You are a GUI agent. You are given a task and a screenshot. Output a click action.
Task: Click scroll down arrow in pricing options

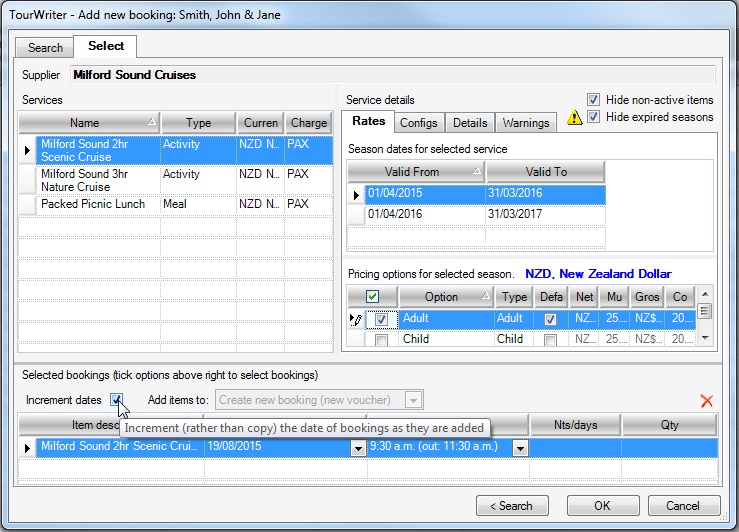[x=706, y=338]
